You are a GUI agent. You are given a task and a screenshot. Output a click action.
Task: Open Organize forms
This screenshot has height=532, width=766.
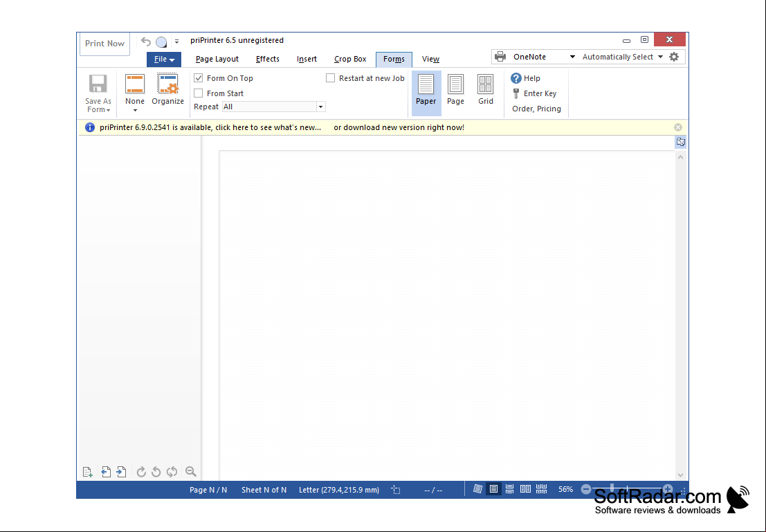[167, 90]
